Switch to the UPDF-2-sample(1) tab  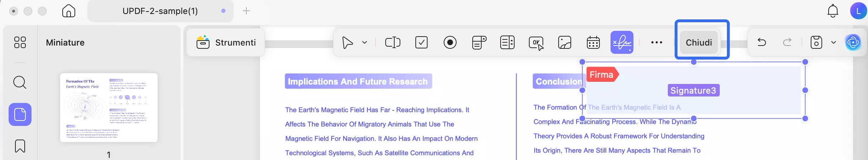click(x=160, y=11)
